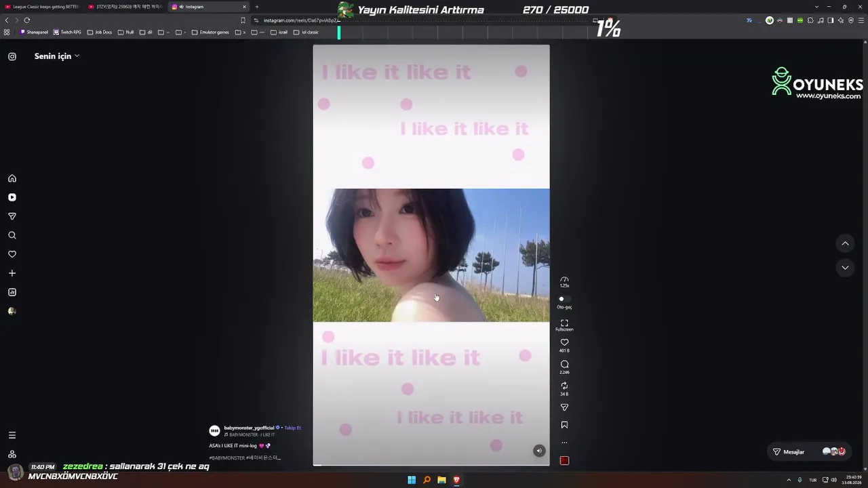Save the reel with bookmark icon

point(564,425)
